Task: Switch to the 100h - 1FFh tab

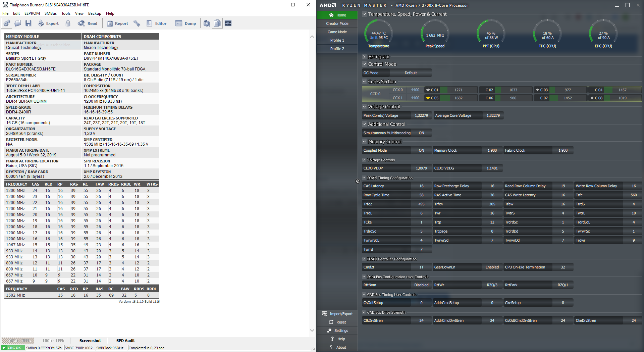Action: tap(53, 340)
